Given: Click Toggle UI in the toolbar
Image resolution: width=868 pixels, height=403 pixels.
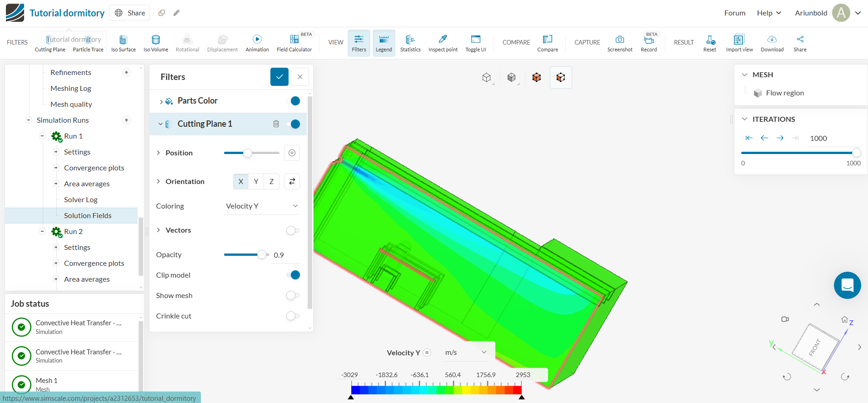Looking at the screenshot, I should [476, 43].
